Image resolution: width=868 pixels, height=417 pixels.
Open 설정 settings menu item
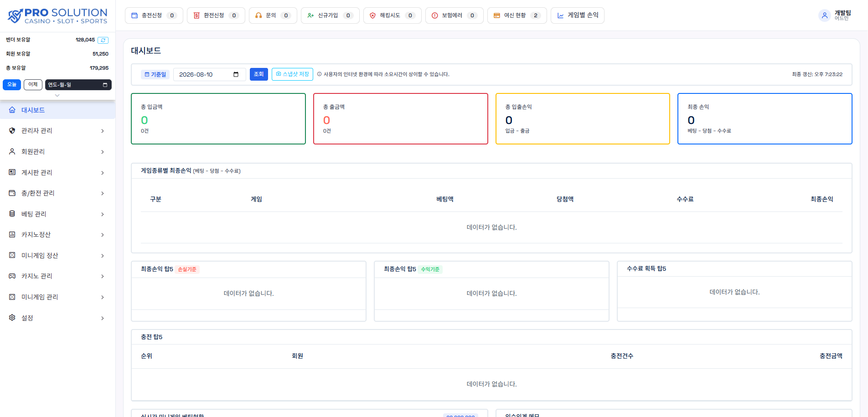tap(57, 318)
